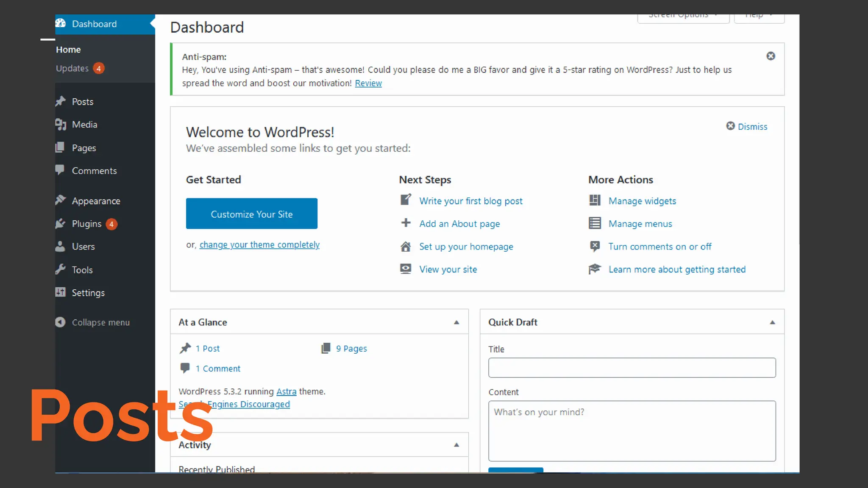Click the Quick Draft Title field
Image resolution: width=868 pixels, height=488 pixels.
click(632, 368)
